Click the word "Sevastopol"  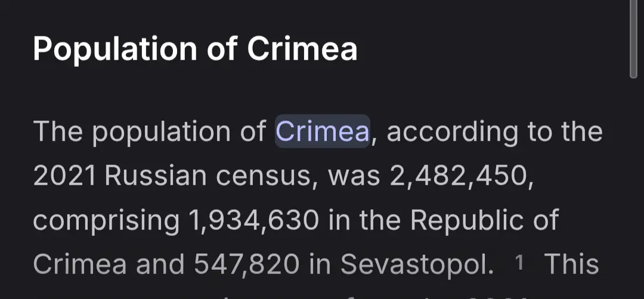(417, 264)
